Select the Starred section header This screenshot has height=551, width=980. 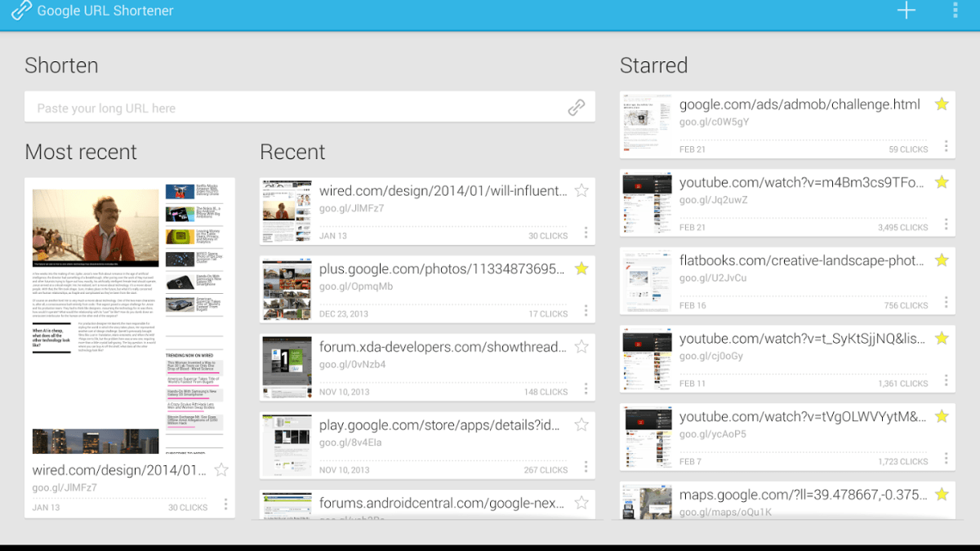(x=653, y=65)
